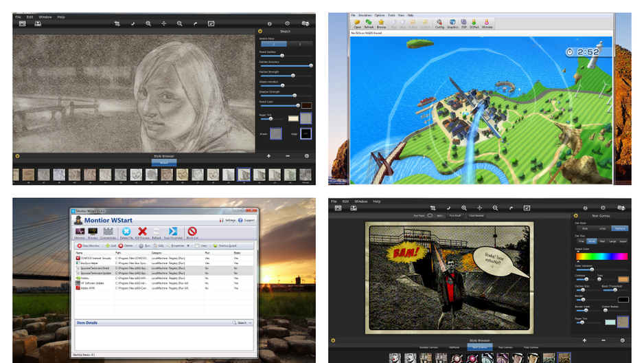The image size is (644, 363).
Task: Select the SpywareTerminatorShield startup row
Action: 164,268
